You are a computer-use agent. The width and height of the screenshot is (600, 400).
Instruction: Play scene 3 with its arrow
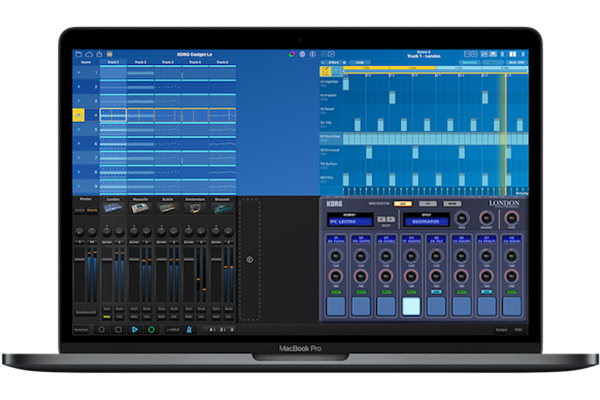pos(79,101)
